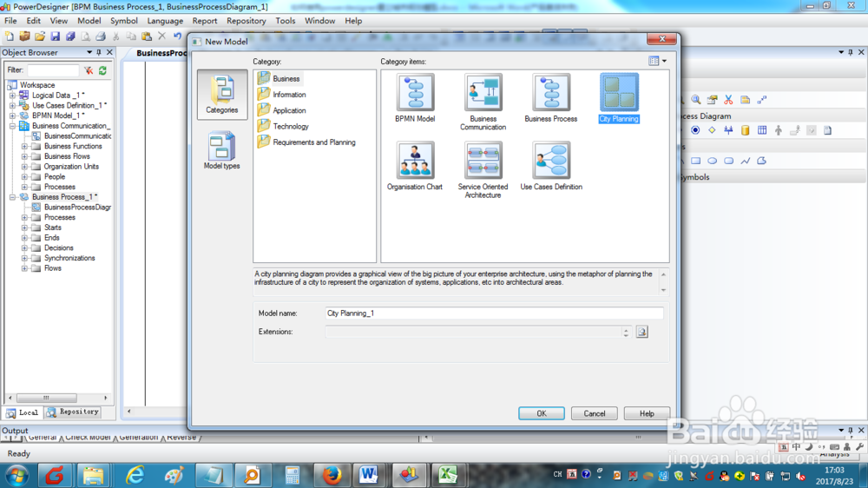This screenshot has width=868, height=488.
Task: Select the Information category
Action: click(282, 95)
